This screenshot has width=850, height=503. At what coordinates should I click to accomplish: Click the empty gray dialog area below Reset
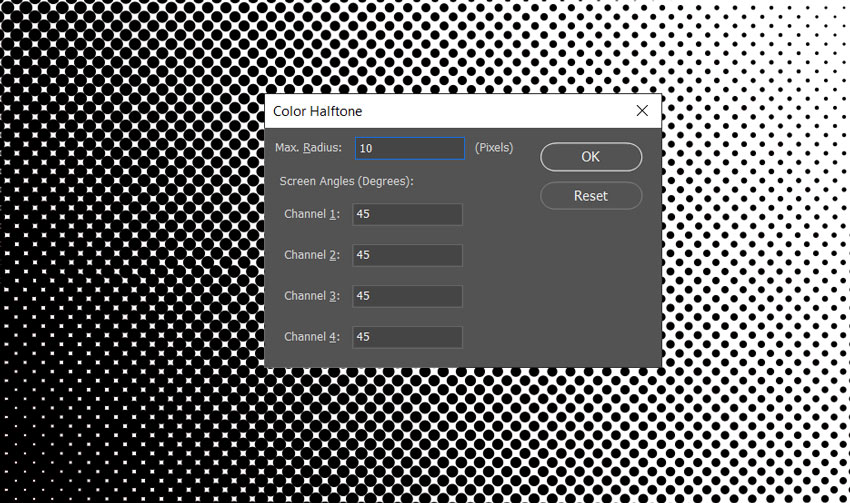pos(591,287)
